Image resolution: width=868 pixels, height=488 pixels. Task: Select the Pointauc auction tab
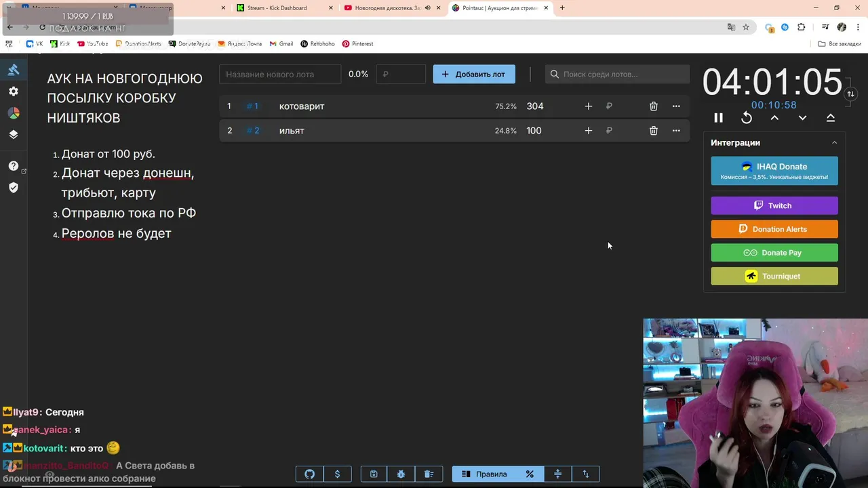click(x=498, y=8)
